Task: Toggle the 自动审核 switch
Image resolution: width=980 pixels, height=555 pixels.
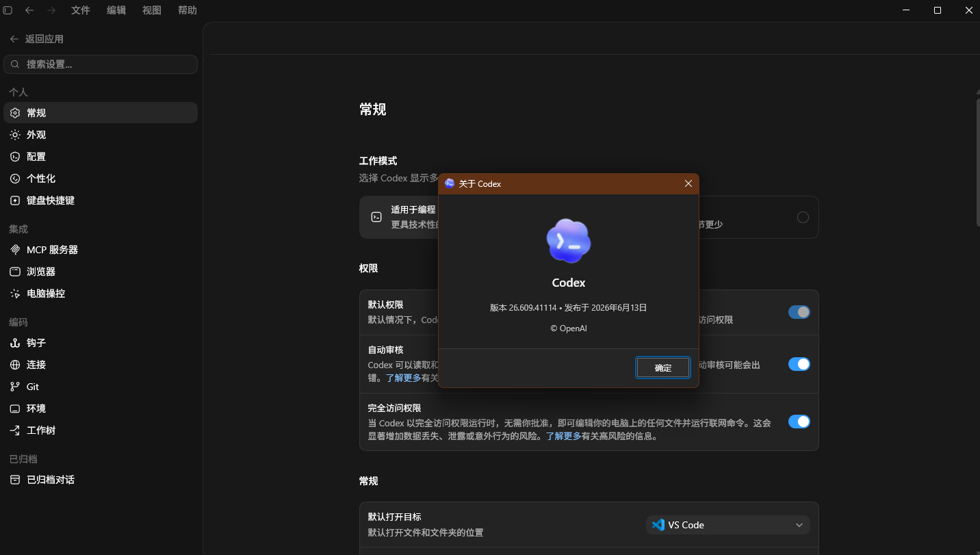Action: pos(799,364)
